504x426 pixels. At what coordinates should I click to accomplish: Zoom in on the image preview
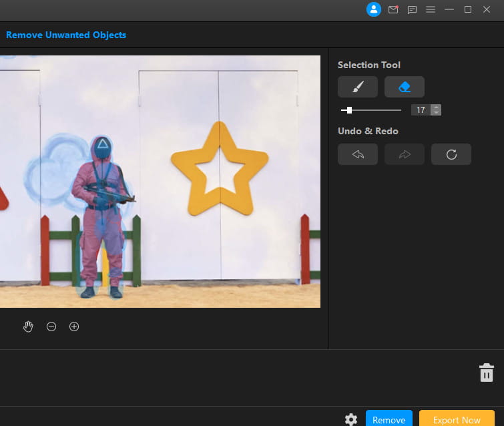pyautogui.click(x=74, y=327)
